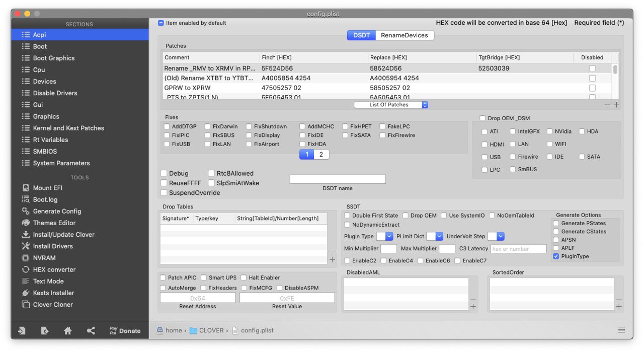
Task: Click the Min Multiplier field
Action: click(x=389, y=249)
